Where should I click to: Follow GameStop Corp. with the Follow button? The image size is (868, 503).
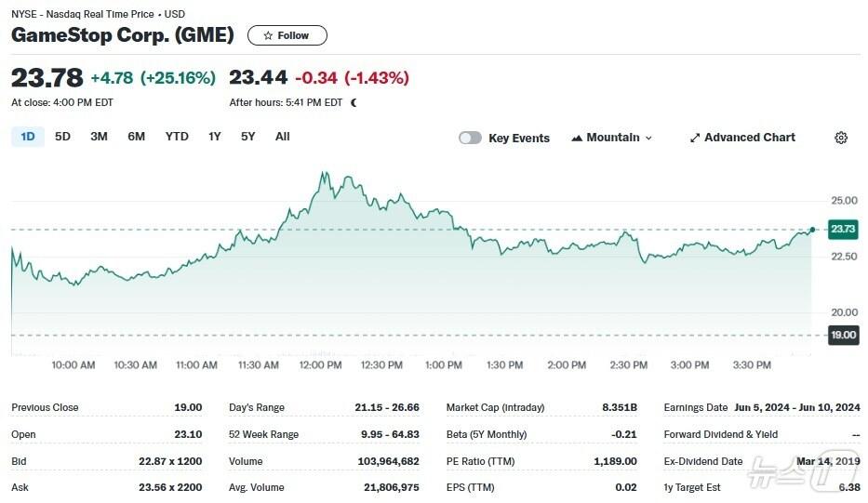pyautogui.click(x=287, y=35)
